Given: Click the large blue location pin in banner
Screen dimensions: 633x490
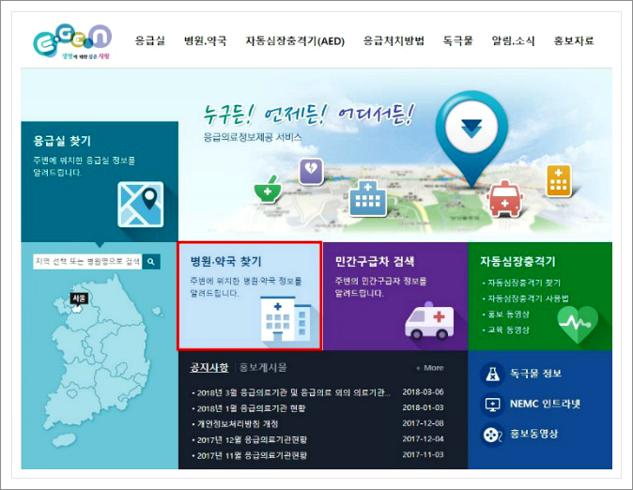Looking at the screenshot, I should point(472,138).
